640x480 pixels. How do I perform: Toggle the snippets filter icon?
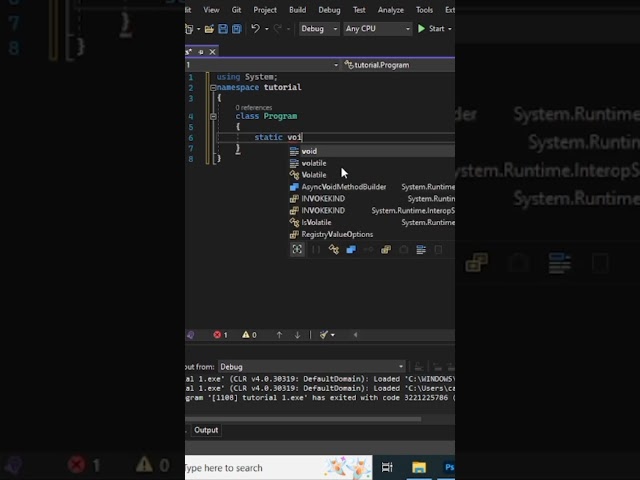(438, 249)
